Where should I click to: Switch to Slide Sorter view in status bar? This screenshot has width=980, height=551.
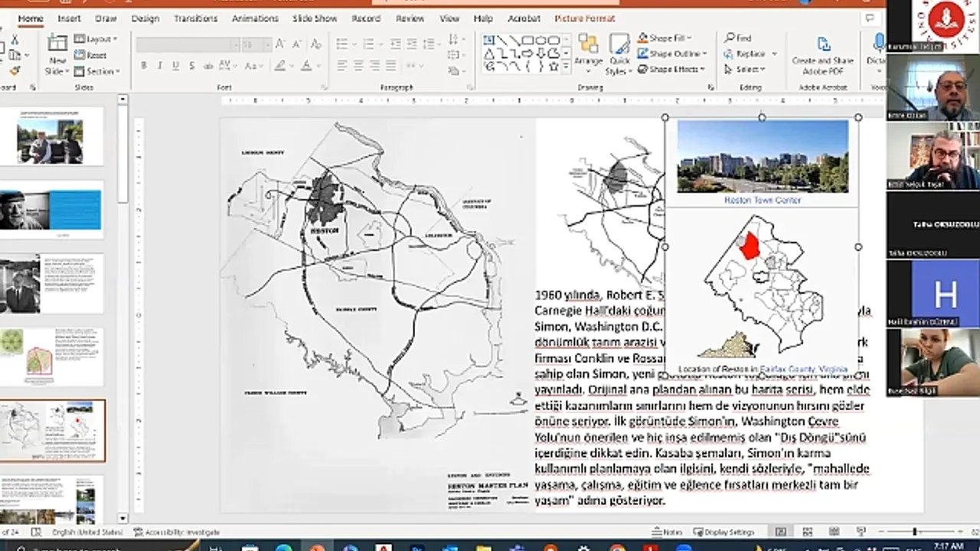807,532
